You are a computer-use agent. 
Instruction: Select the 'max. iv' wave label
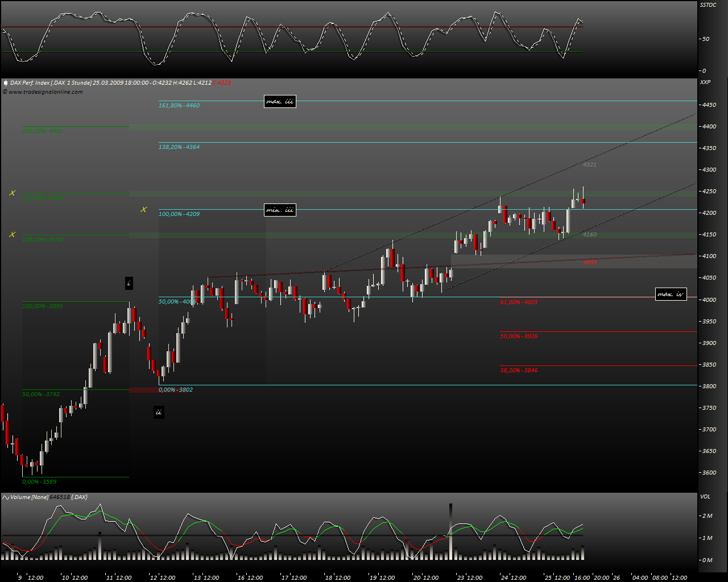[671, 294]
